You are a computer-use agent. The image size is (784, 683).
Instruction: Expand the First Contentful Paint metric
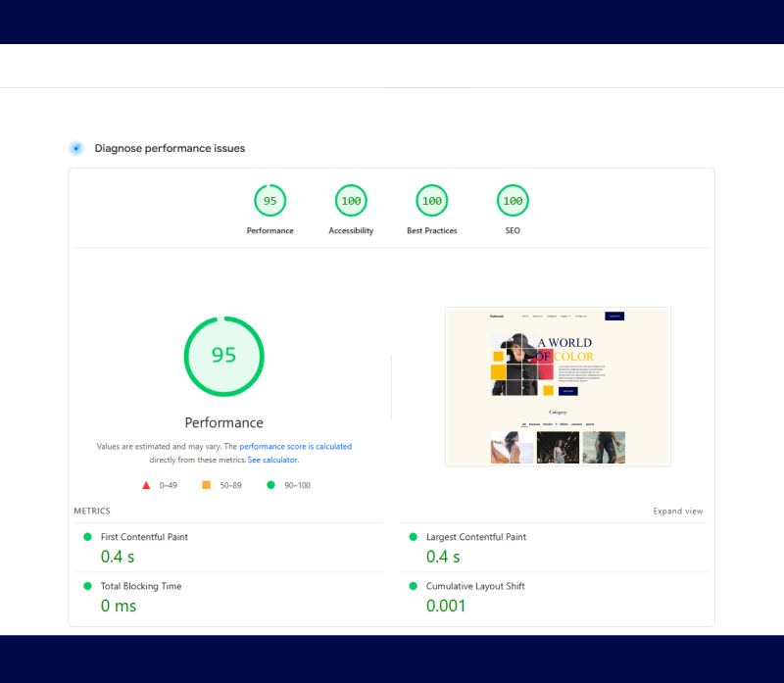click(x=144, y=537)
